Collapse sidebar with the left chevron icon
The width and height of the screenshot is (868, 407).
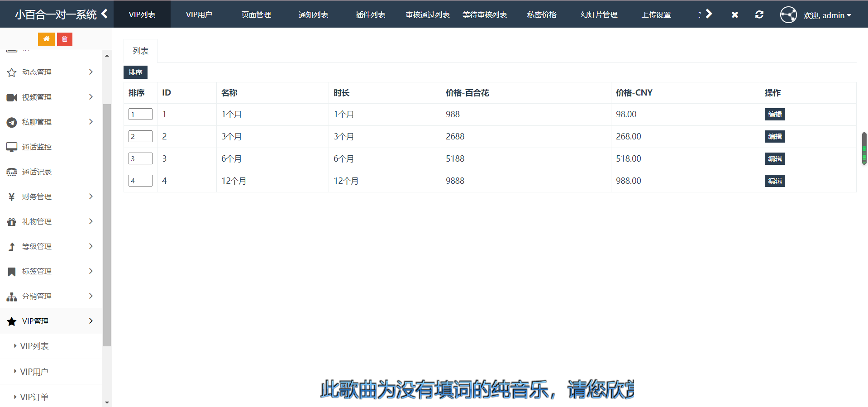tap(105, 14)
